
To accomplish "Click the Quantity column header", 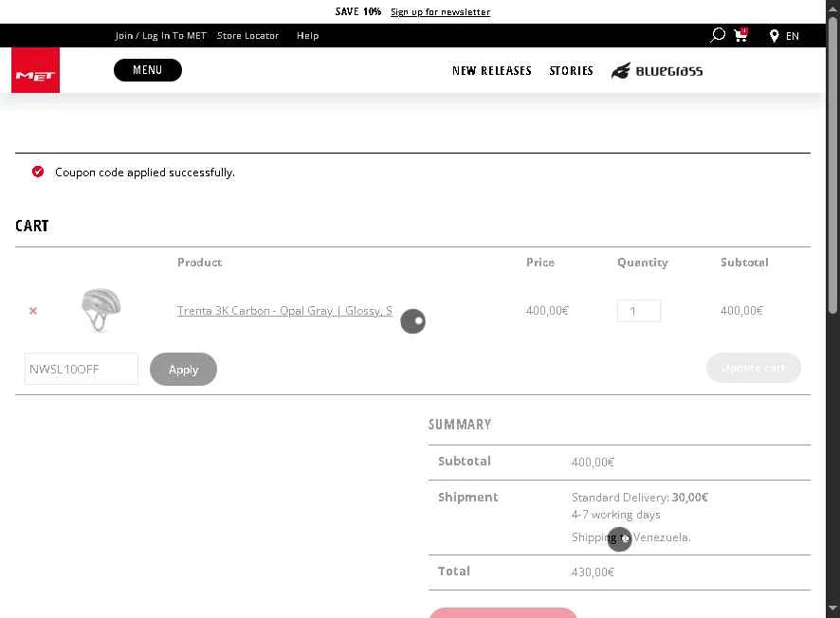I will (642, 263).
